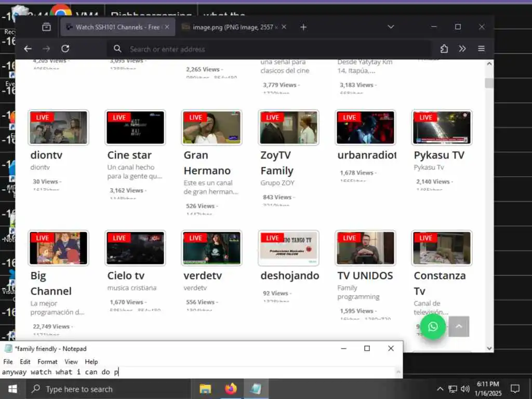Open the Windows Start menu
The width and height of the screenshot is (532, 399).
pyautogui.click(x=12, y=389)
